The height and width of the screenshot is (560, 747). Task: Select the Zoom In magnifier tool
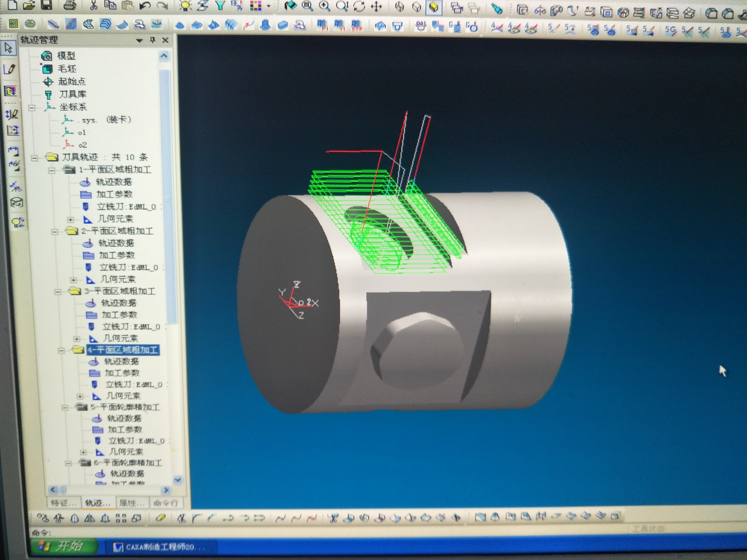tap(324, 6)
